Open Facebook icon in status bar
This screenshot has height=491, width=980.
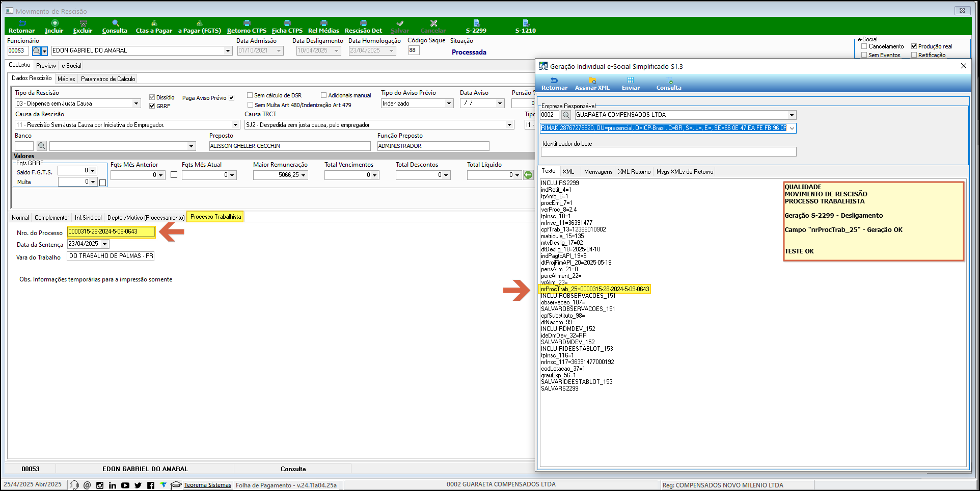[x=151, y=485]
